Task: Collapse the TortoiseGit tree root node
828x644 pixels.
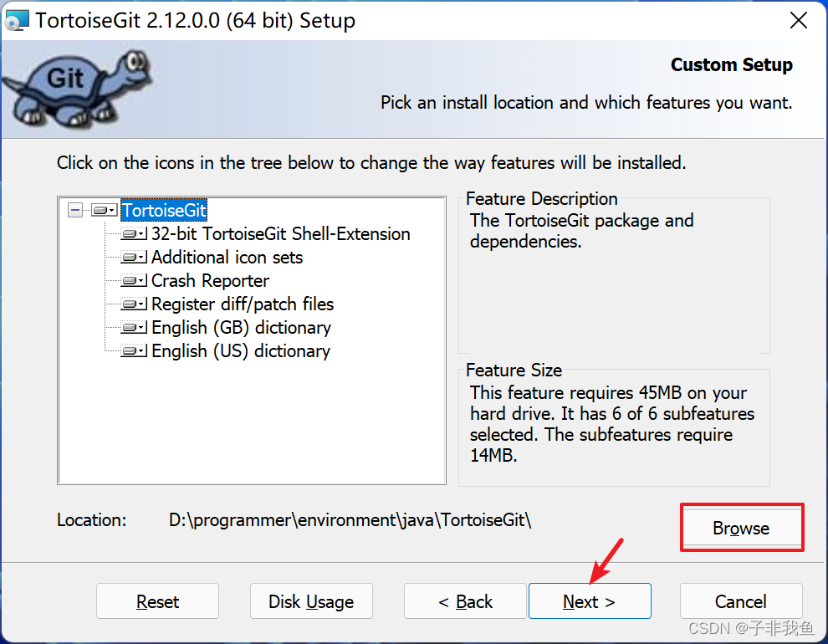Action: [75, 211]
